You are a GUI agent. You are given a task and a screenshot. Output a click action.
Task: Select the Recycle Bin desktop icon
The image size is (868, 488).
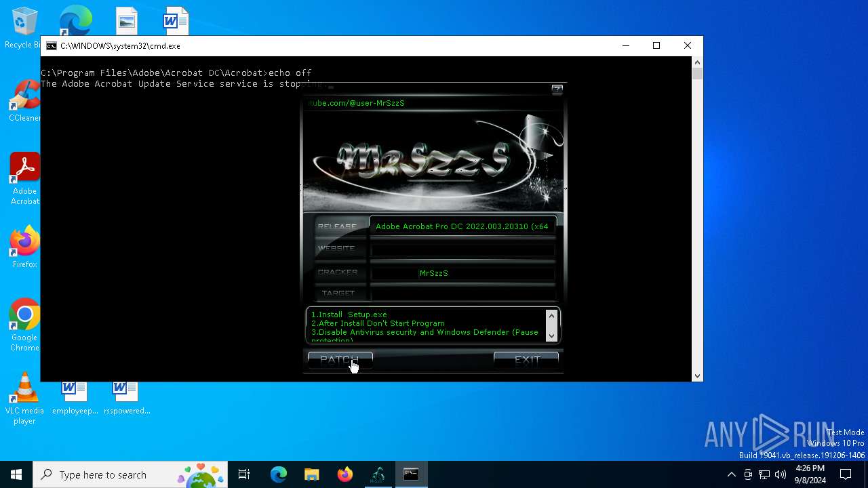pos(24,28)
